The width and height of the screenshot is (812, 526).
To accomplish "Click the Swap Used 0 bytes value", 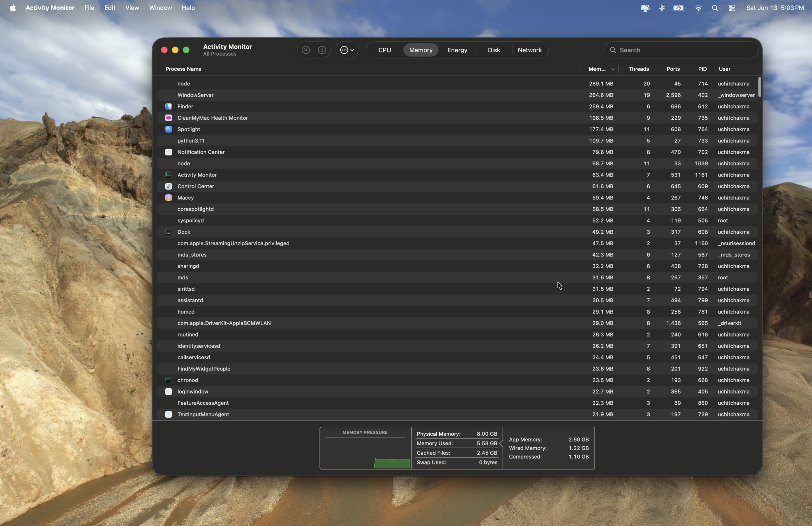I will coord(488,463).
